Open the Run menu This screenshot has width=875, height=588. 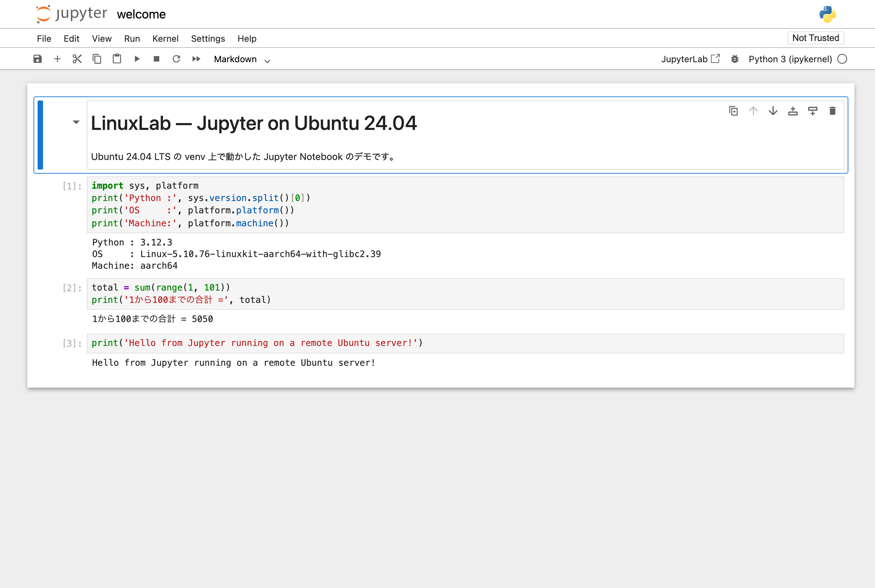[132, 39]
